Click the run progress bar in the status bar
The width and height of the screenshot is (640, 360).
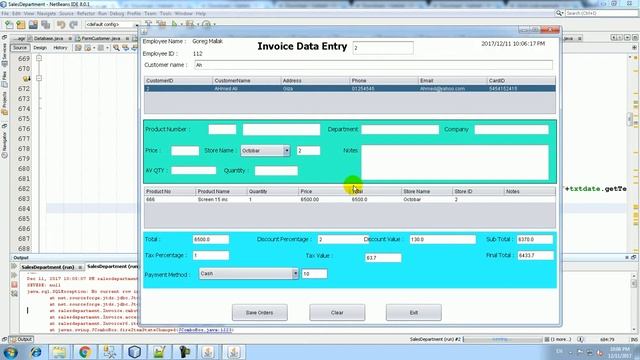tap(503, 339)
